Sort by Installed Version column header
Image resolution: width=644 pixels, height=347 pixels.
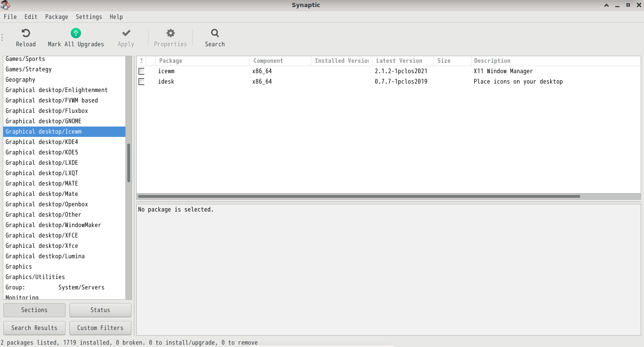click(x=342, y=61)
